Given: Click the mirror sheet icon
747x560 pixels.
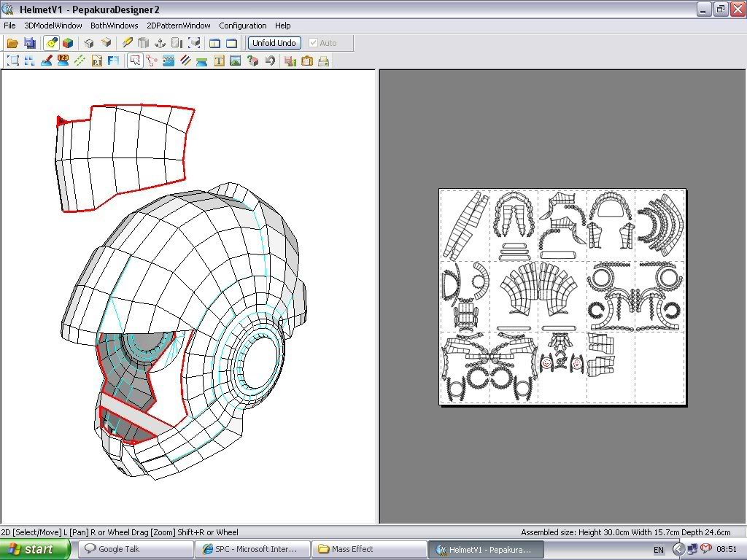Looking at the screenshot, I should (x=177, y=43).
